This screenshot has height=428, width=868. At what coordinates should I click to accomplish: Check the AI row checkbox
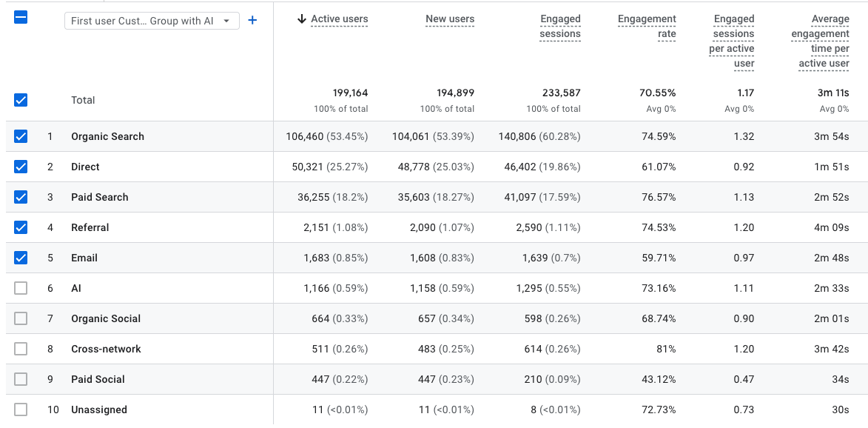tap(21, 288)
